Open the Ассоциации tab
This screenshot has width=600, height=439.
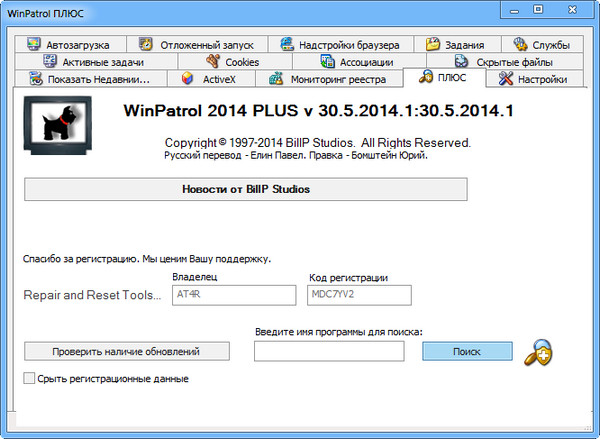click(x=357, y=62)
